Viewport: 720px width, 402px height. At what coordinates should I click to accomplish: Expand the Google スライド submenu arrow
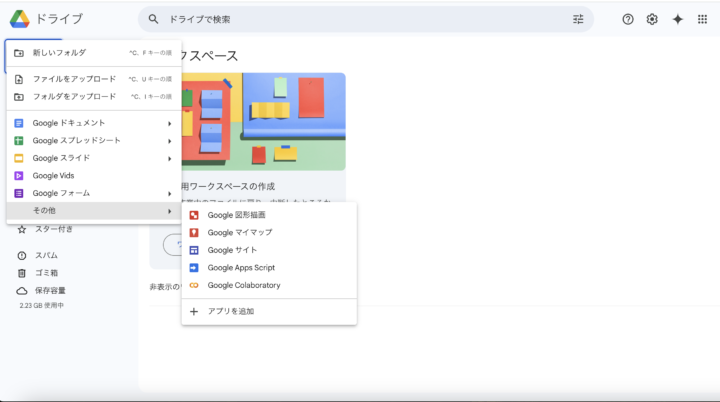[x=169, y=159]
